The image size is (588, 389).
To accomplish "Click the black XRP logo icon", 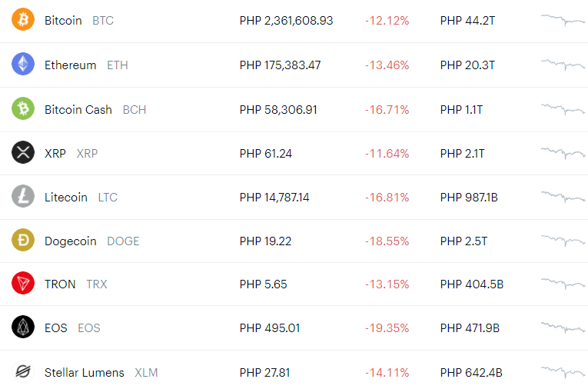I will (x=23, y=152).
